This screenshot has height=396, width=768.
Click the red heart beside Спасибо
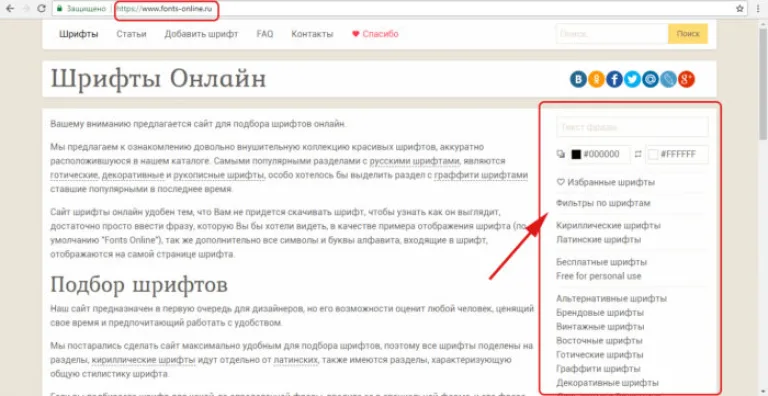[356, 34]
